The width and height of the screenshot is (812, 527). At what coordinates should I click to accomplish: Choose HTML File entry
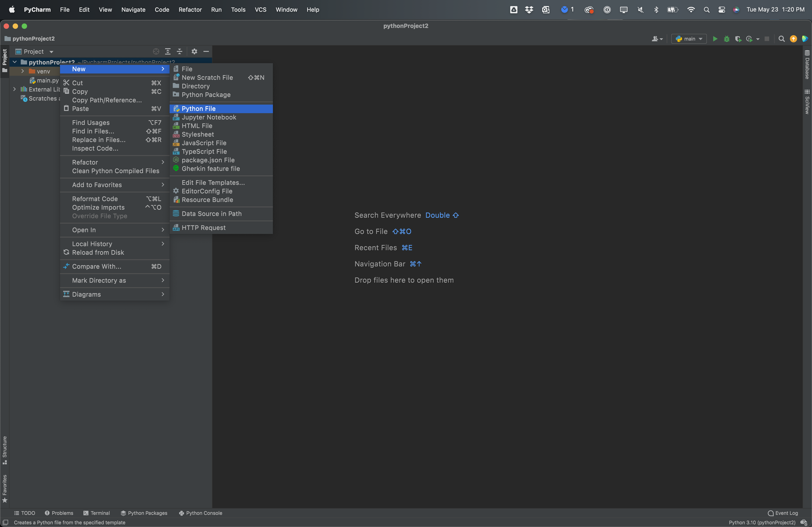point(221,126)
